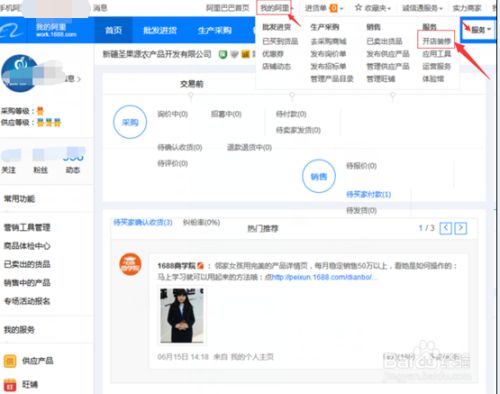Screen dimensions: 500x394
Task: Open 阿里巴巴首页 link in top bar
Action: pos(227,8)
